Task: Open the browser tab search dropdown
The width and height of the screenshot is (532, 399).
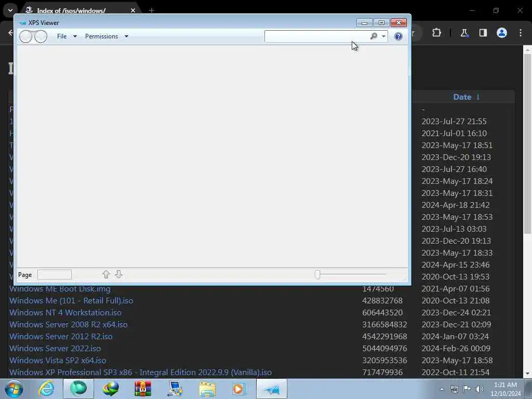Action: click(10, 10)
